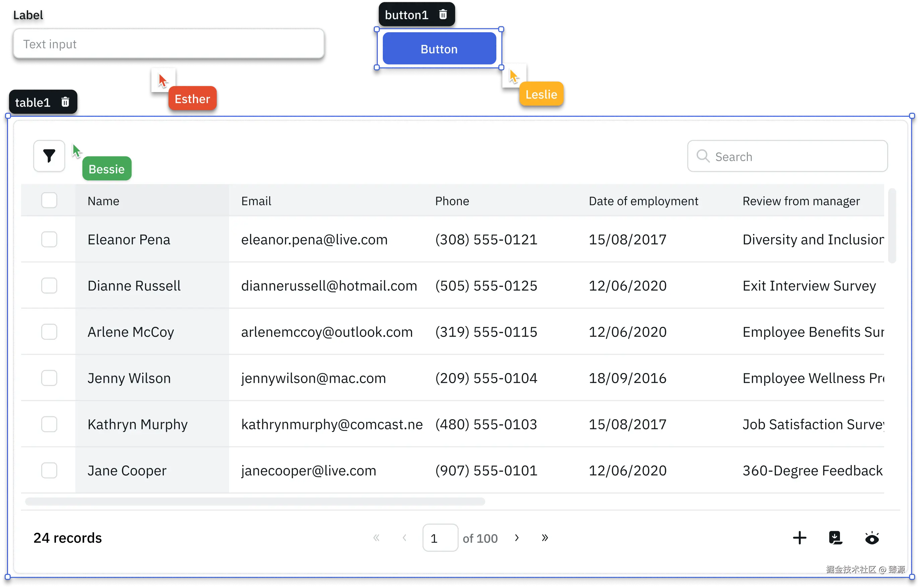Toggle the select-all header checkbox
The image size is (919, 588).
tap(49, 200)
